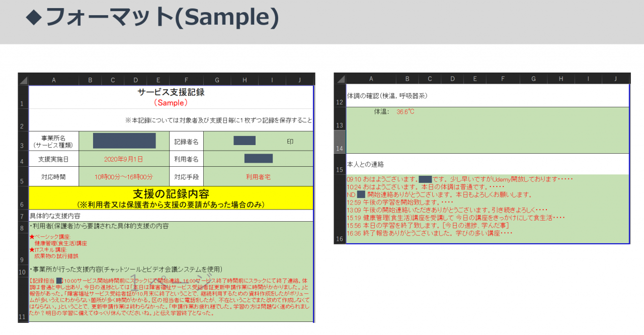Click the 支援実施日 label cell
The height and width of the screenshot is (335, 644).
(x=54, y=159)
